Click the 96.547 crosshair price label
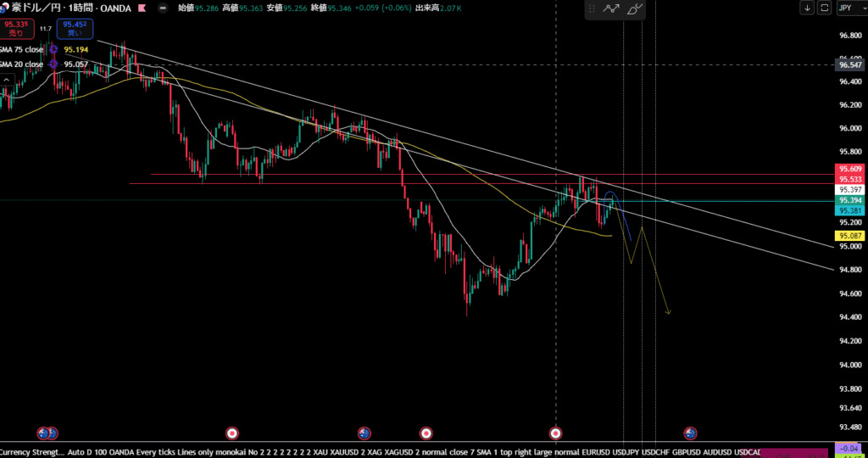868x458 pixels. 849,64
